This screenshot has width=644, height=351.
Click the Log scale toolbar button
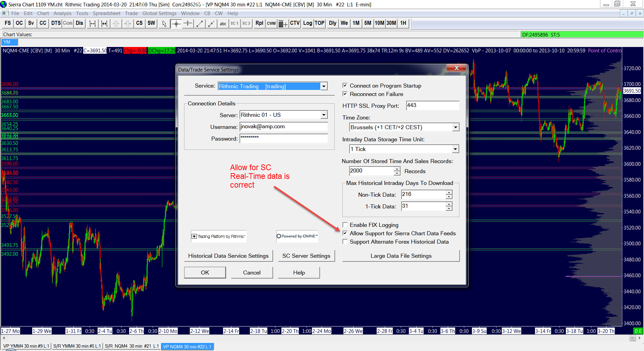[307, 23]
